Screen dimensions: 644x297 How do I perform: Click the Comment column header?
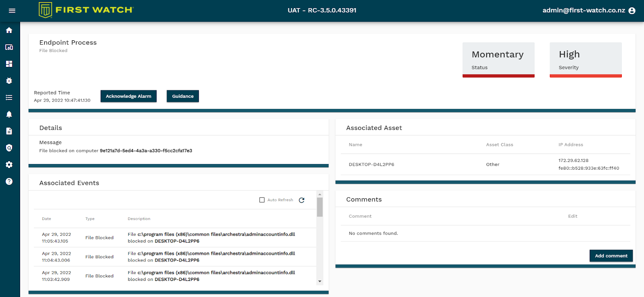click(x=360, y=216)
